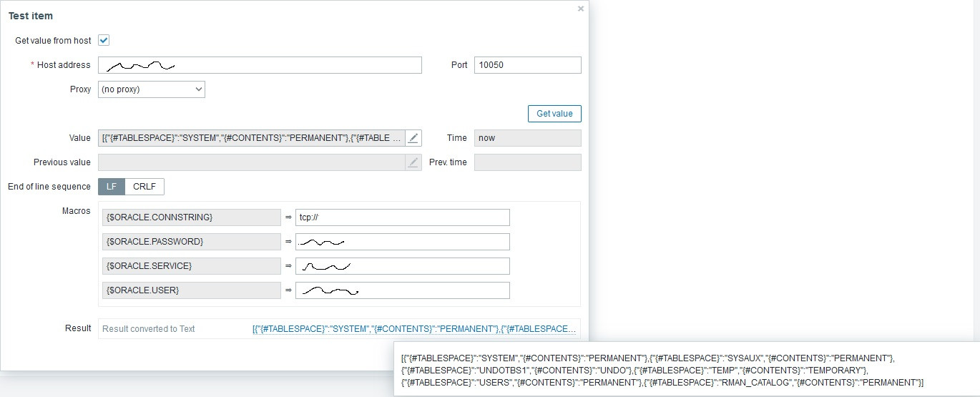
Task: Open the Value editor pencil icon
Action: (413, 138)
